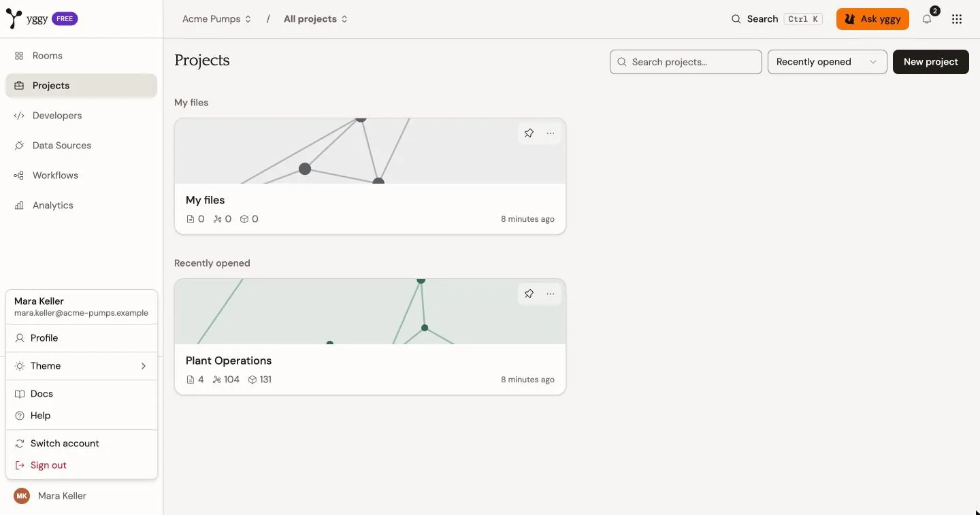980x515 pixels.
Task: Go to Rooms in the sidebar
Action: [x=82, y=56]
